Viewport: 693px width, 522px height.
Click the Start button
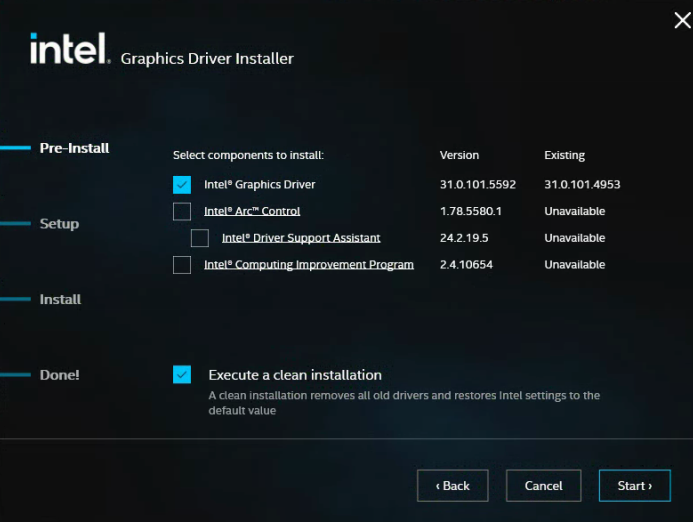635,486
